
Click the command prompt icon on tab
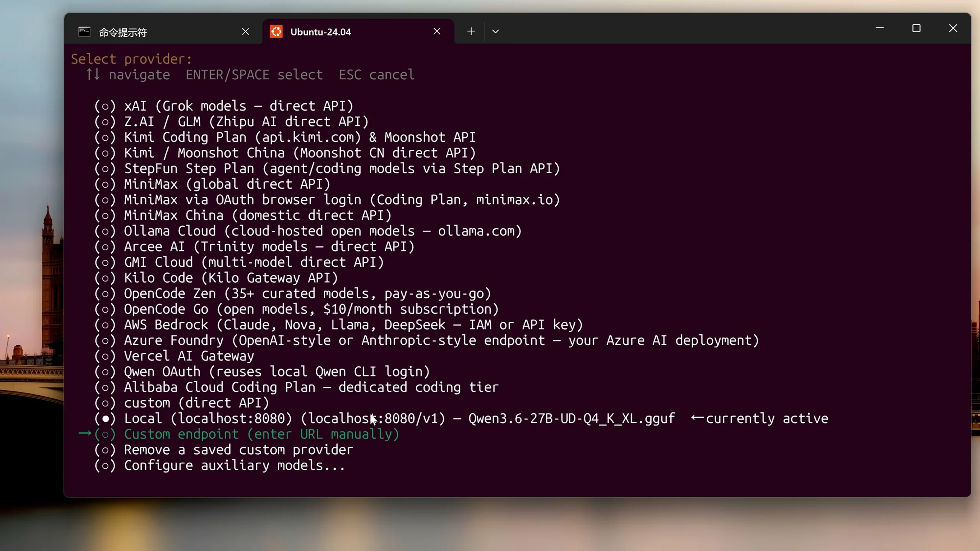coord(84,31)
